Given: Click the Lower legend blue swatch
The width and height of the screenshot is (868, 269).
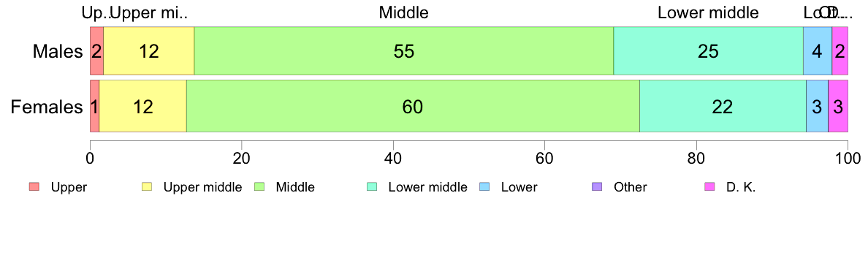Looking at the screenshot, I should 484,187.
